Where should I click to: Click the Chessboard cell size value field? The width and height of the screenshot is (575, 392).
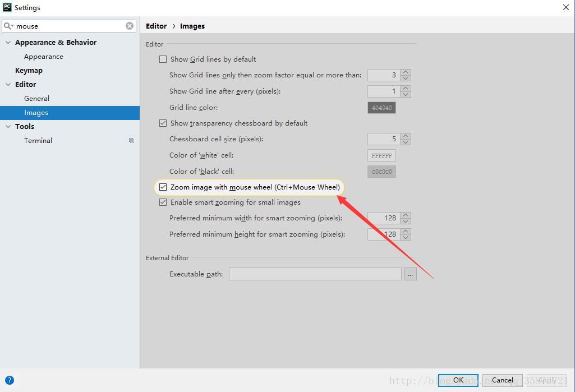click(x=384, y=139)
